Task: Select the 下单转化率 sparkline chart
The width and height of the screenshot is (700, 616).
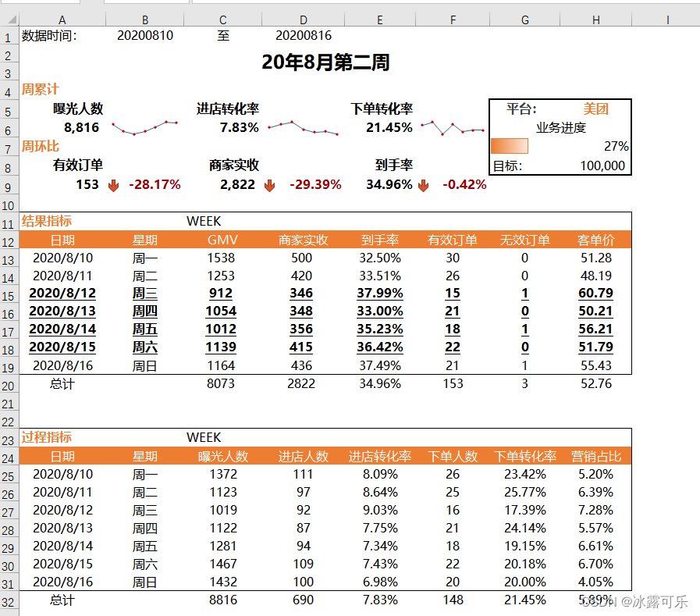Action: coord(453,128)
